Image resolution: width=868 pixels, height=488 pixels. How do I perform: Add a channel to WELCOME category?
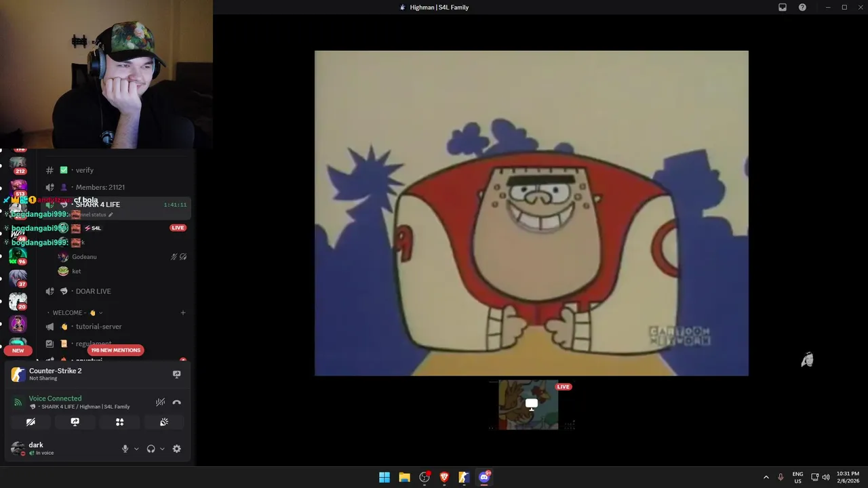click(x=183, y=312)
